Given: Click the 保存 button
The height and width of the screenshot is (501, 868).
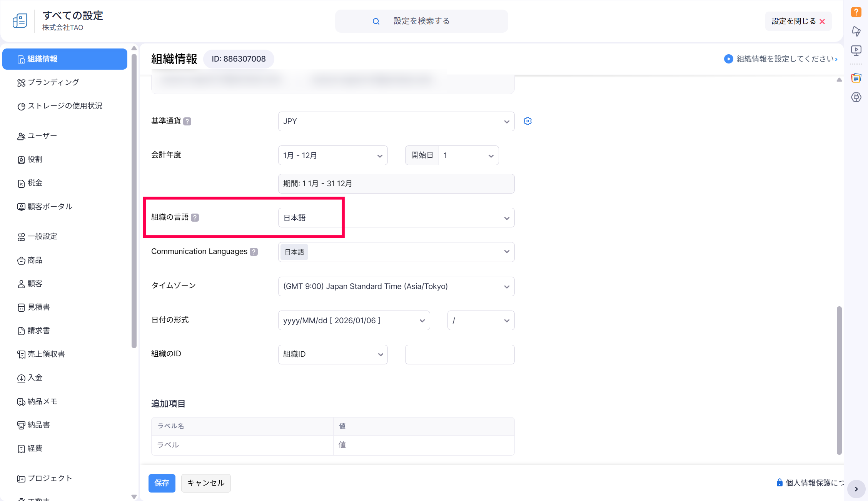Looking at the screenshot, I should (x=162, y=483).
